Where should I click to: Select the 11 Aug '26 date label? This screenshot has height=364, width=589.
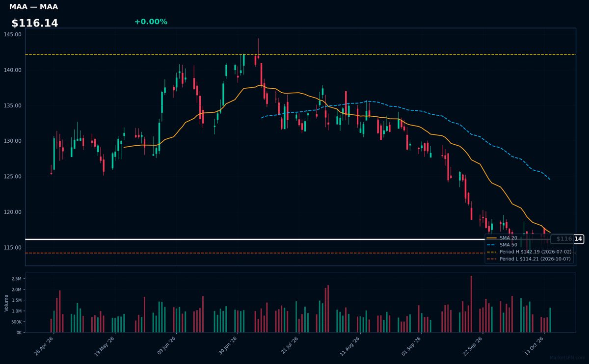[x=351, y=346]
